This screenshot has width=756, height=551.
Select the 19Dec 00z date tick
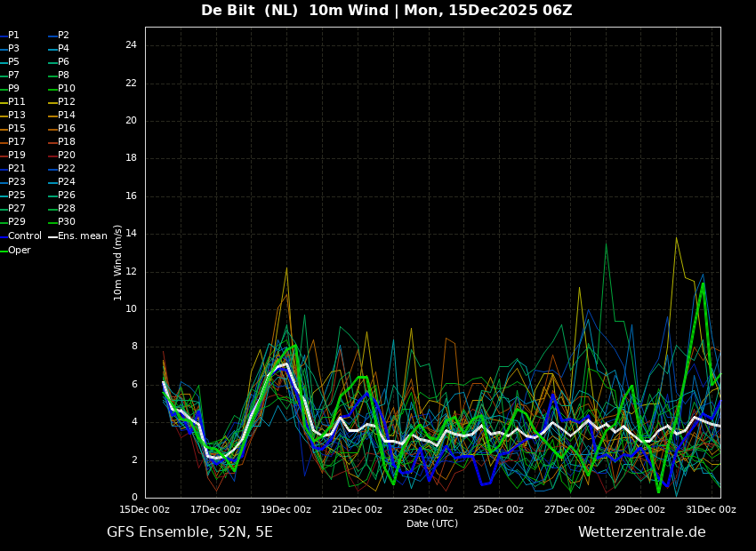click(286, 510)
